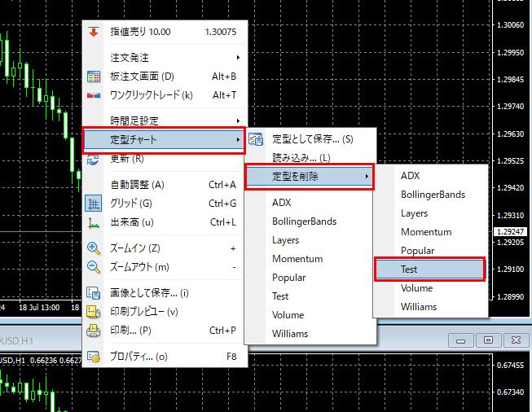Viewport: 532px width, 412px height.
Task: Maximize the lower chart window
Action: [488, 340]
